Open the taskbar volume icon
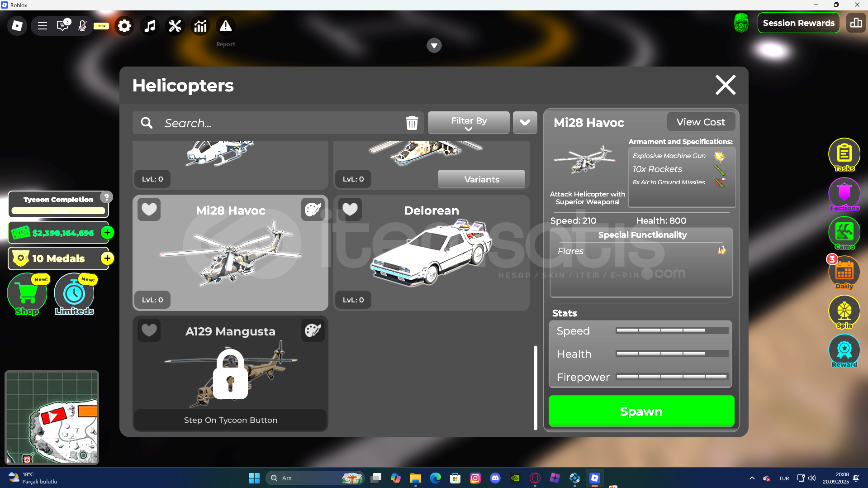This screenshot has width=868, height=488. pyautogui.click(x=812, y=478)
